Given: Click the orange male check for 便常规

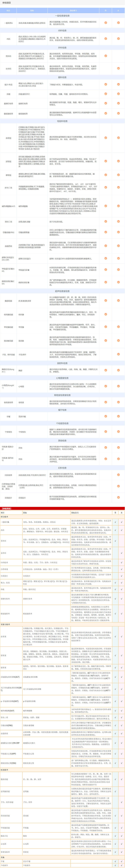Looking at the screenshot, I should coord(106,175).
